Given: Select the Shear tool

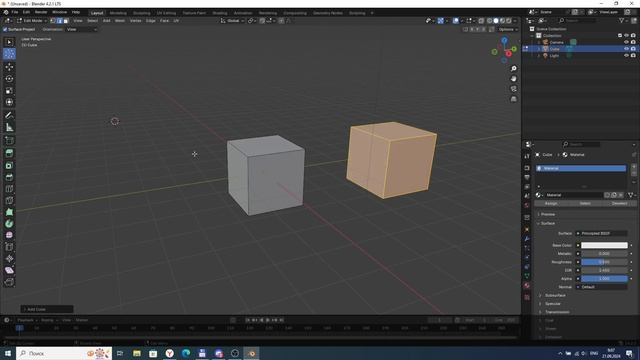Looking at the screenshot, I should click(x=9, y=270).
